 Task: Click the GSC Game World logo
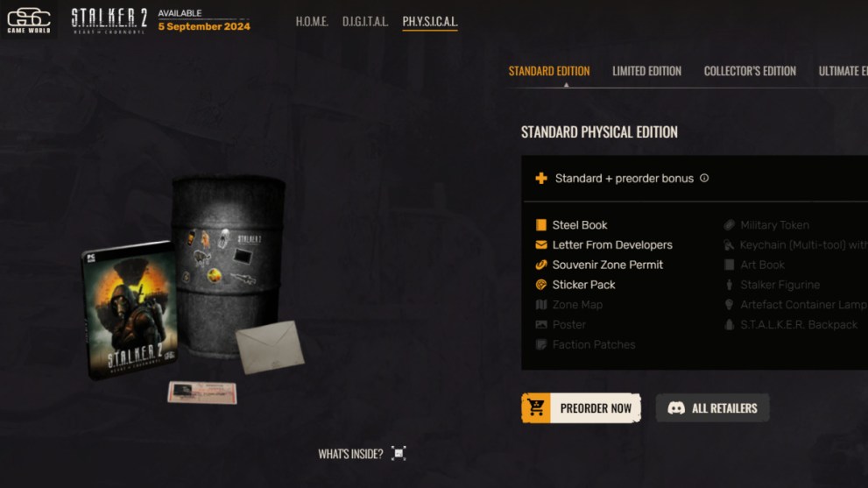pos(29,20)
